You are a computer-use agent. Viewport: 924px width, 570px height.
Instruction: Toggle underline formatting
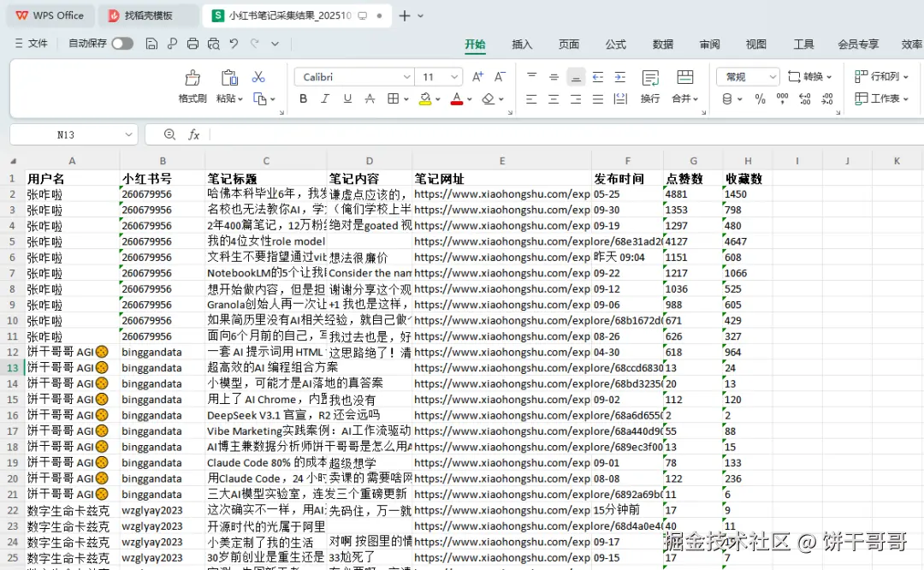347,98
